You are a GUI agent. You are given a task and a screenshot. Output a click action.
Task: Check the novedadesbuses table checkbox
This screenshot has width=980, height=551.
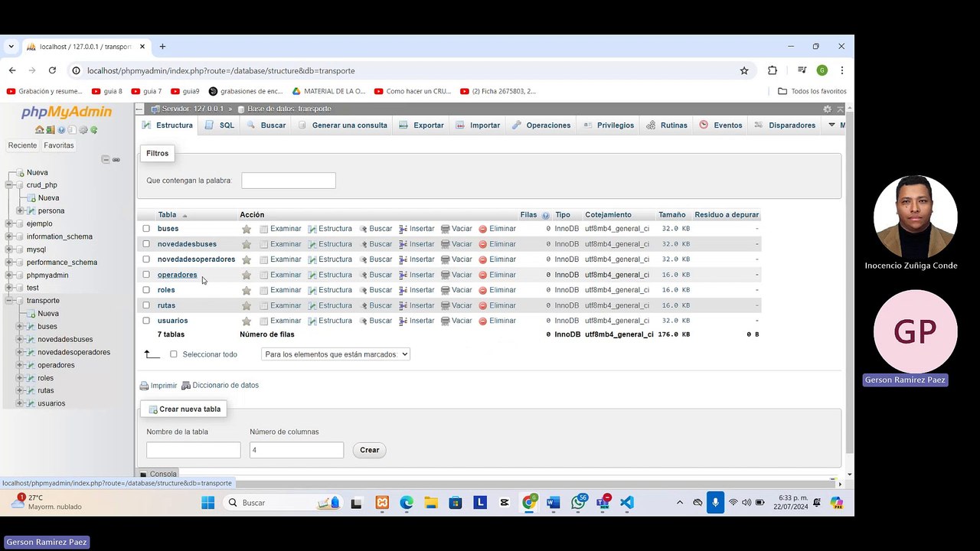pyautogui.click(x=146, y=244)
